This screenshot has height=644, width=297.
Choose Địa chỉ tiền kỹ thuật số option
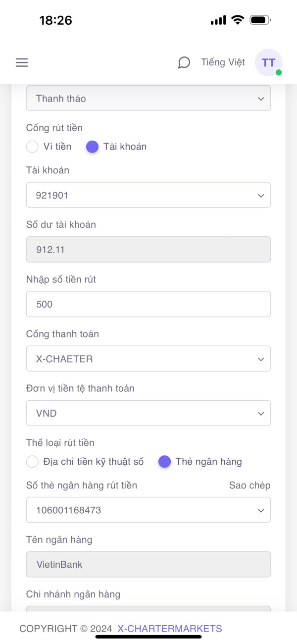pos(32,462)
